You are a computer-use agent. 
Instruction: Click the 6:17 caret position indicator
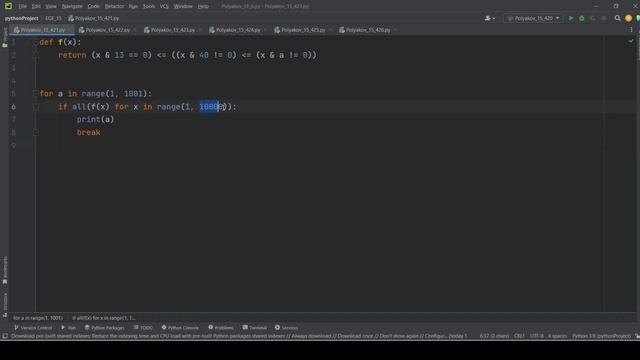[494, 336]
